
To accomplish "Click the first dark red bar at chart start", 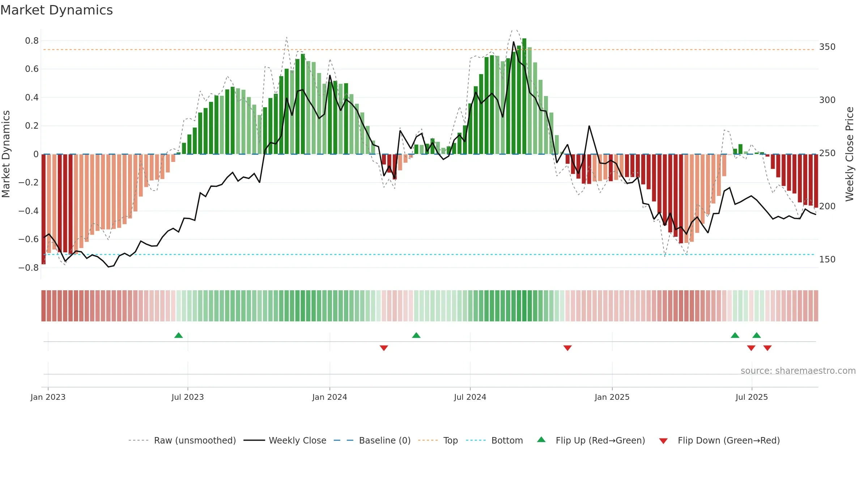I will [x=43, y=209].
